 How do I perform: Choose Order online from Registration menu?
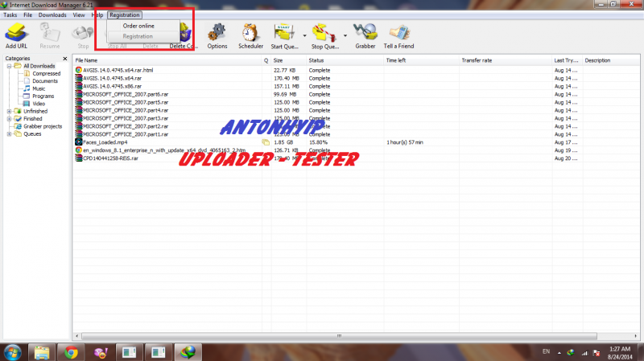click(x=138, y=26)
